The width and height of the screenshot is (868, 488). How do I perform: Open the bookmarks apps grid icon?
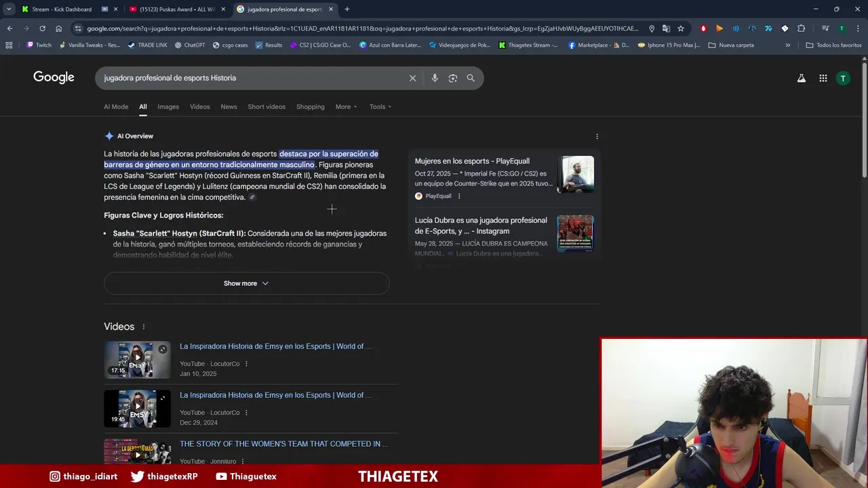(9, 45)
